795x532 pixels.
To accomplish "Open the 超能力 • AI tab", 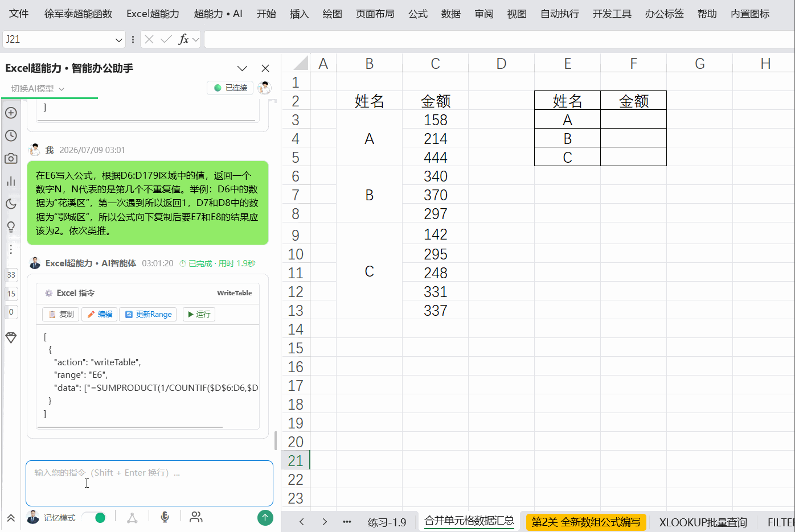I will point(218,14).
